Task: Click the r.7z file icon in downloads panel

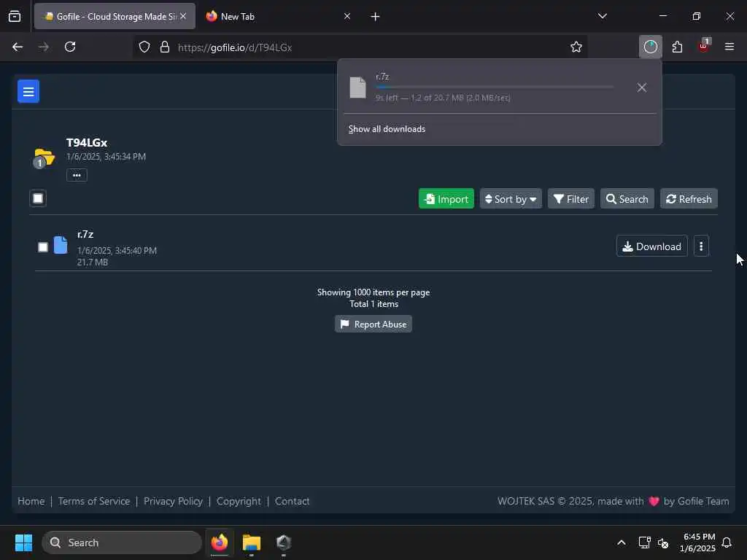Action: 357,87
